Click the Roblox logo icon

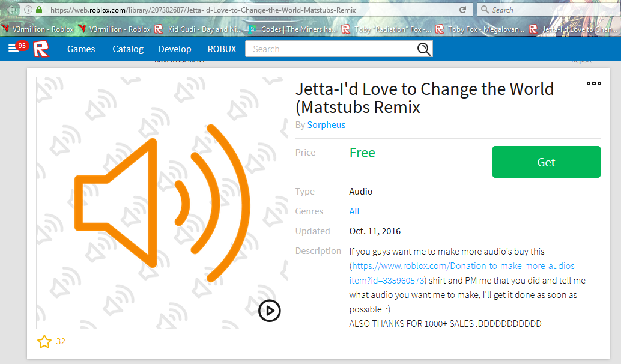click(41, 49)
